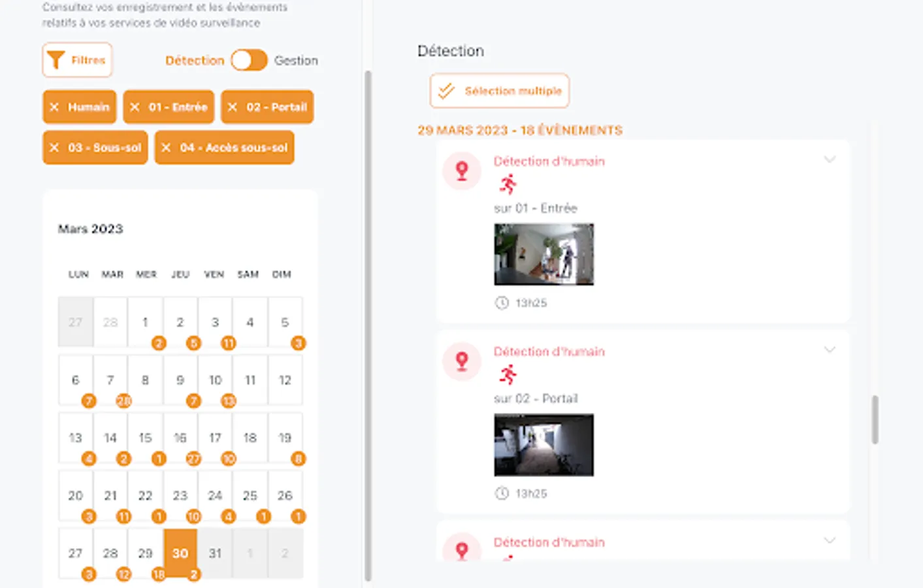Click clock icon beside 13h25 on Entrée event
This screenshot has height=588, width=923.
pyautogui.click(x=502, y=303)
